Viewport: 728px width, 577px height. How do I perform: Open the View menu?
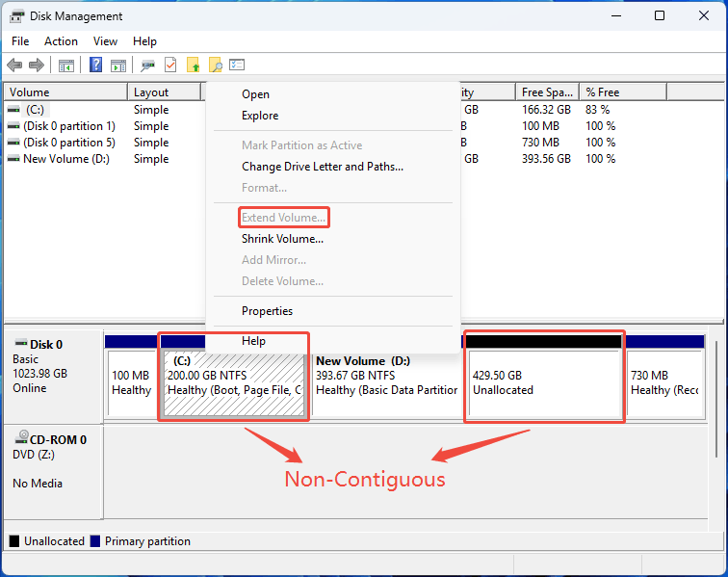coord(105,41)
